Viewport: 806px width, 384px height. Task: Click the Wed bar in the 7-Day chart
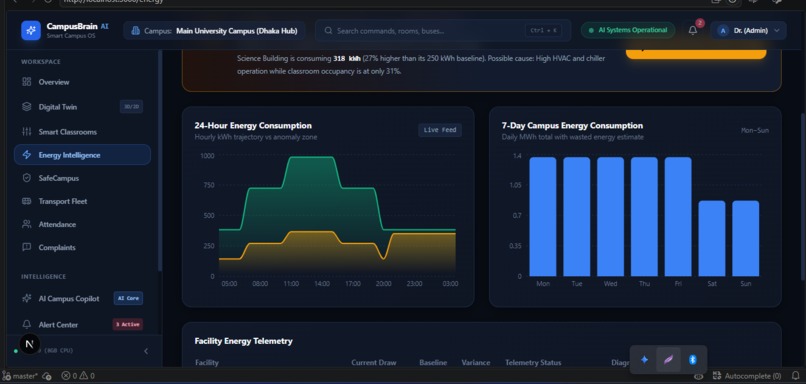[610, 216]
